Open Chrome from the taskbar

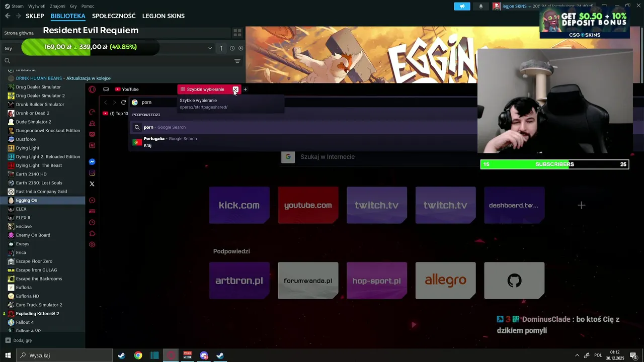138,355
